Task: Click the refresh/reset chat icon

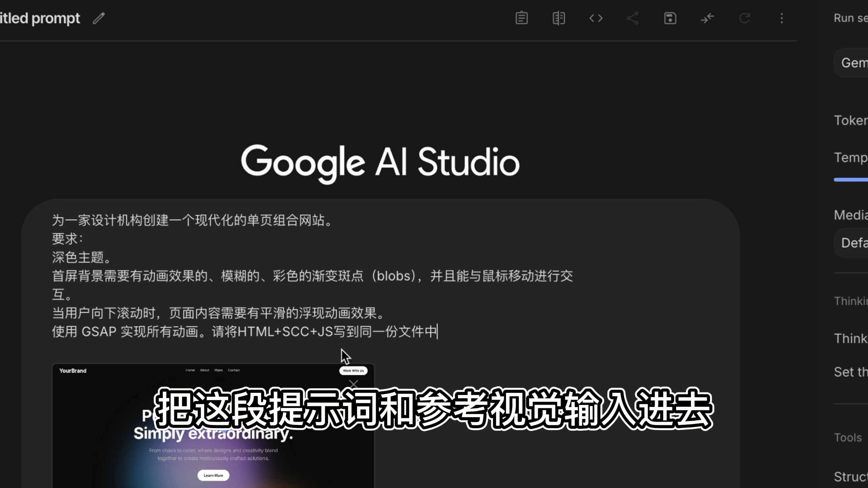Action: tap(745, 18)
